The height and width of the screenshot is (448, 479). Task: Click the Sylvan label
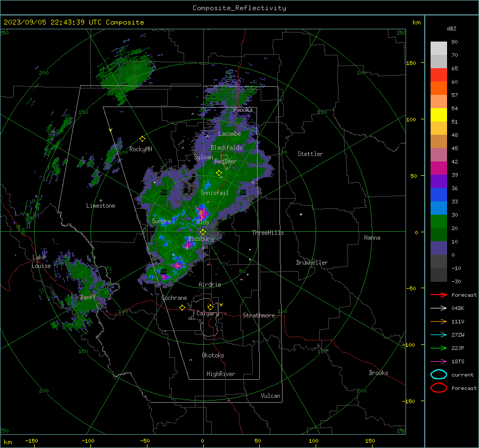(x=203, y=157)
